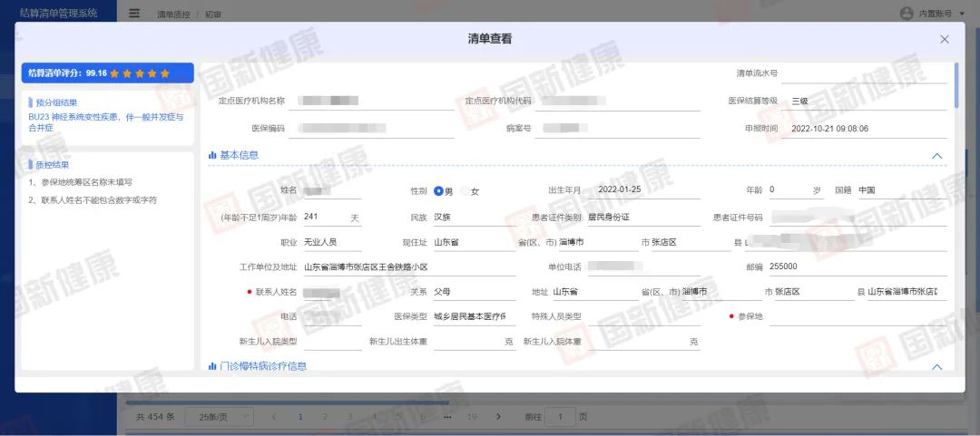Click the five-star rating icons
The width and height of the screenshot is (980, 436).
(140, 73)
